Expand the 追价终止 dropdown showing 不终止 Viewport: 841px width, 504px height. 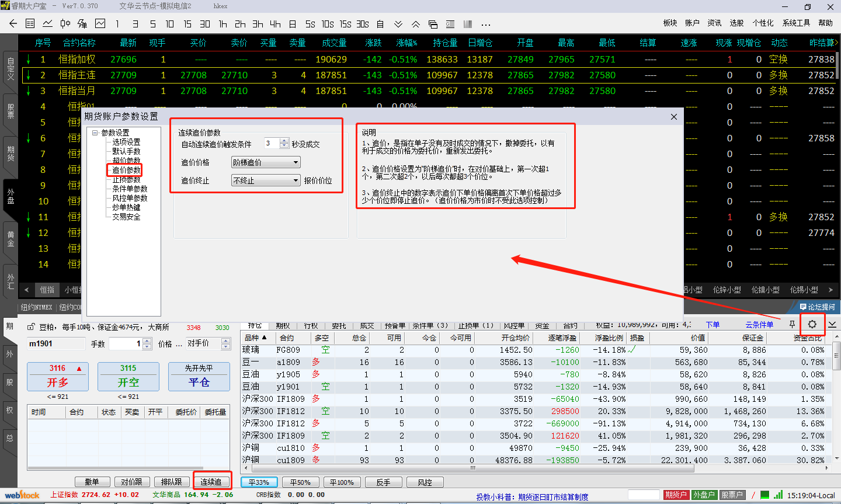point(266,180)
